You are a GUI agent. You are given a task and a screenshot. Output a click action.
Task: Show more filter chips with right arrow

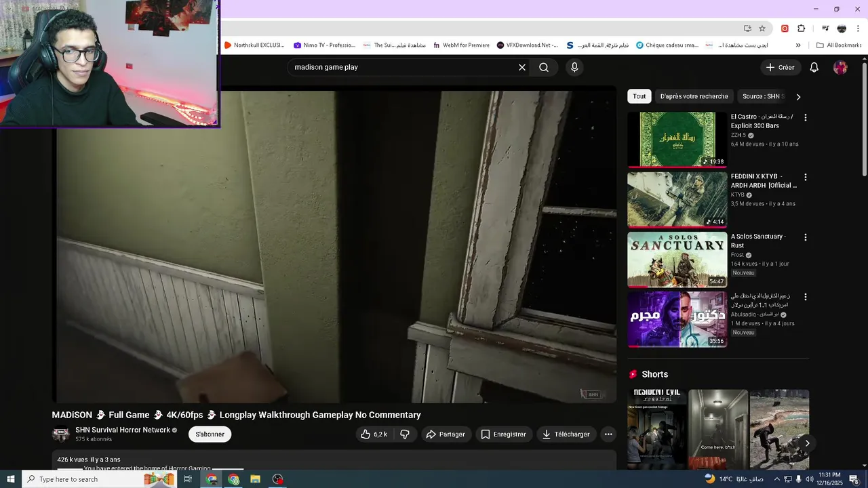(798, 97)
